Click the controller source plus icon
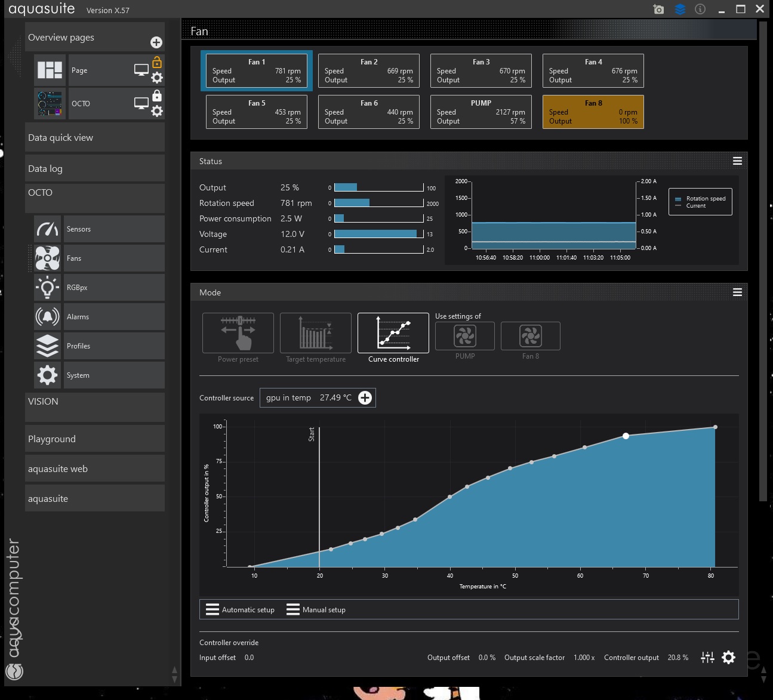 pos(365,397)
